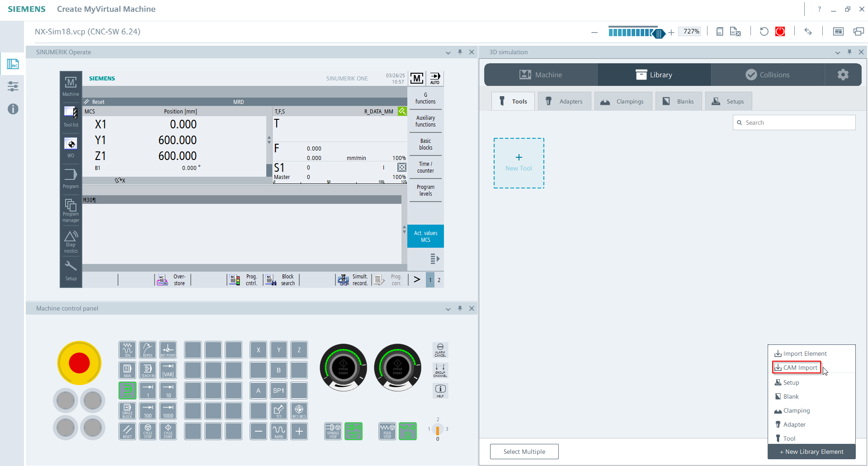Click the library Search field
This screenshot has height=466, width=868.
pyautogui.click(x=794, y=122)
